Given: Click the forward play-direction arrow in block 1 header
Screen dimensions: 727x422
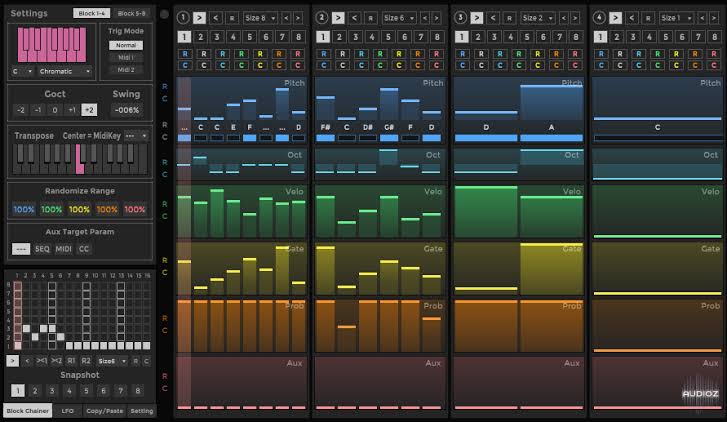Looking at the screenshot, I should tap(199, 18).
